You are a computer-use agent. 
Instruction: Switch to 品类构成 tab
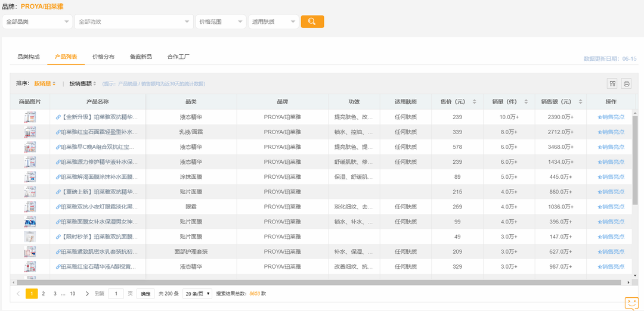(29, 57)
